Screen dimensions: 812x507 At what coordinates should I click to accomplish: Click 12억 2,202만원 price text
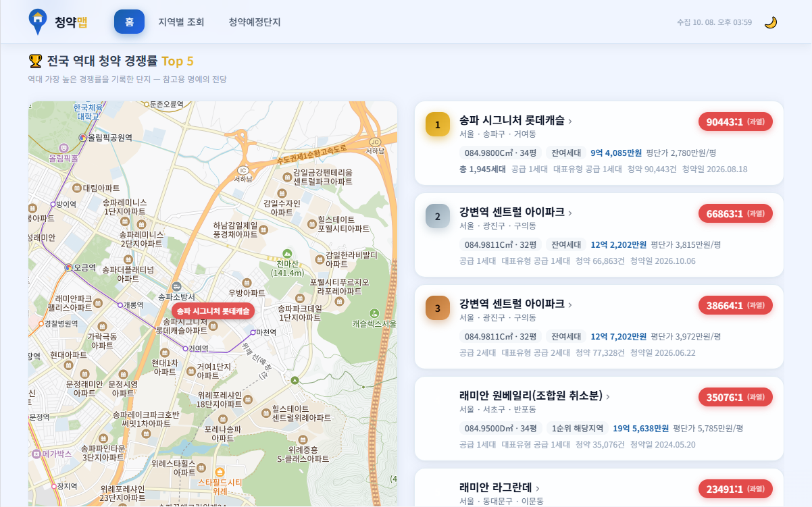[618, 244]
